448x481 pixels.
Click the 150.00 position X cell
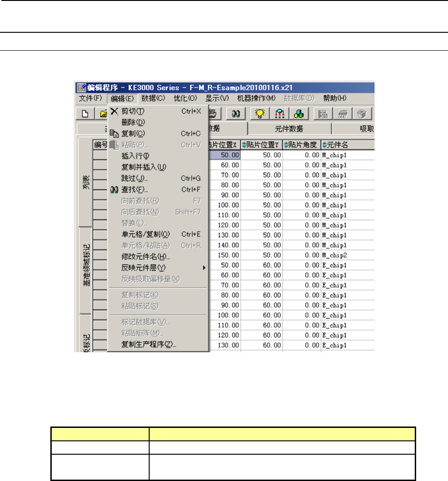(224, 255)
